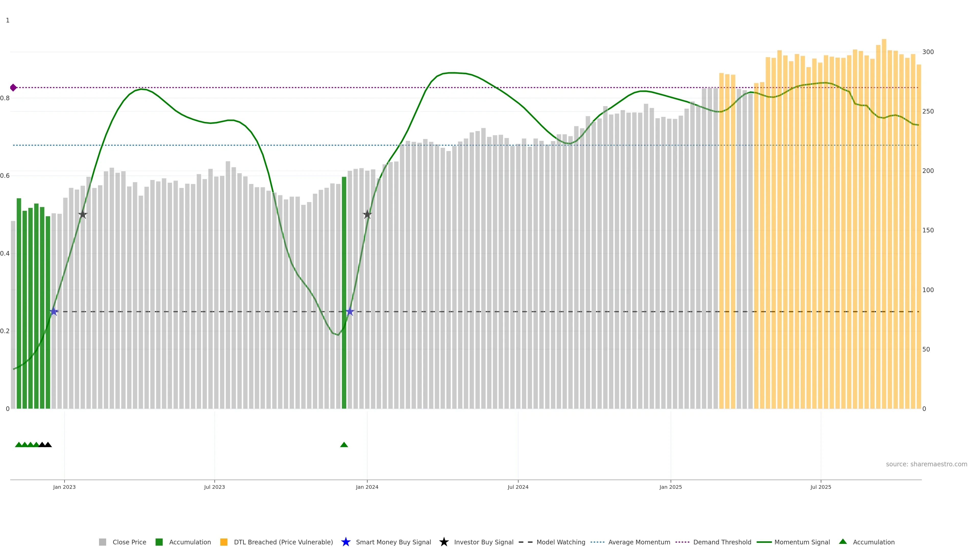
Task: Toggle Demand Threshold legend entry
Action: coord(722,542)
